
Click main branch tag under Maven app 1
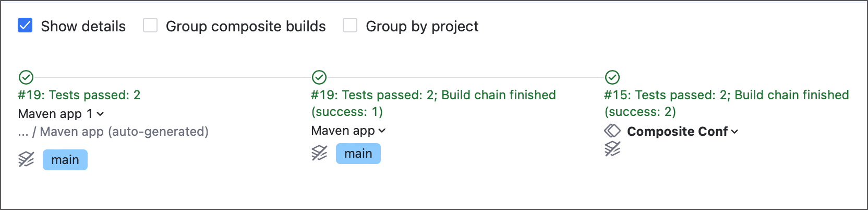click(65, 160)
